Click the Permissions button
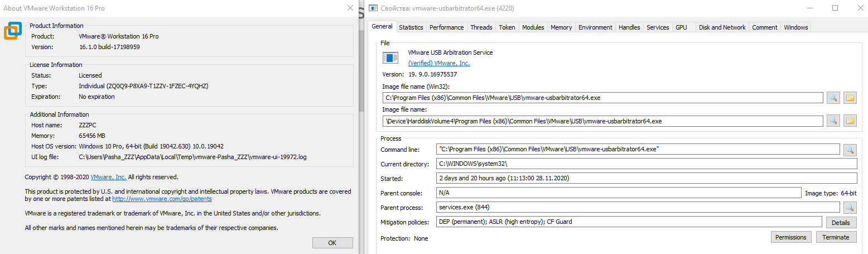 click(x=791, y=237)
